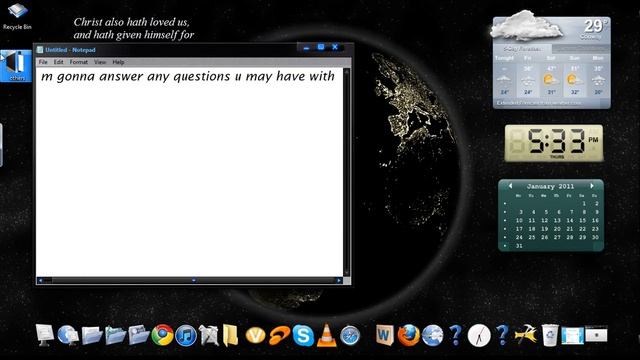Screen dimensions: 640x360
Task: Launch VLC media player cone icon
Action: click(327, 336)
